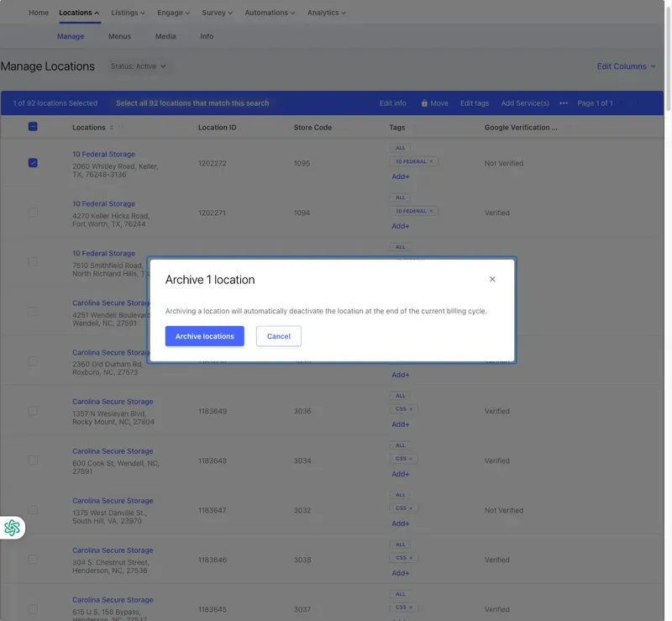
Task: Toggle the select-all header checkbox
Action: pos(33,127)
